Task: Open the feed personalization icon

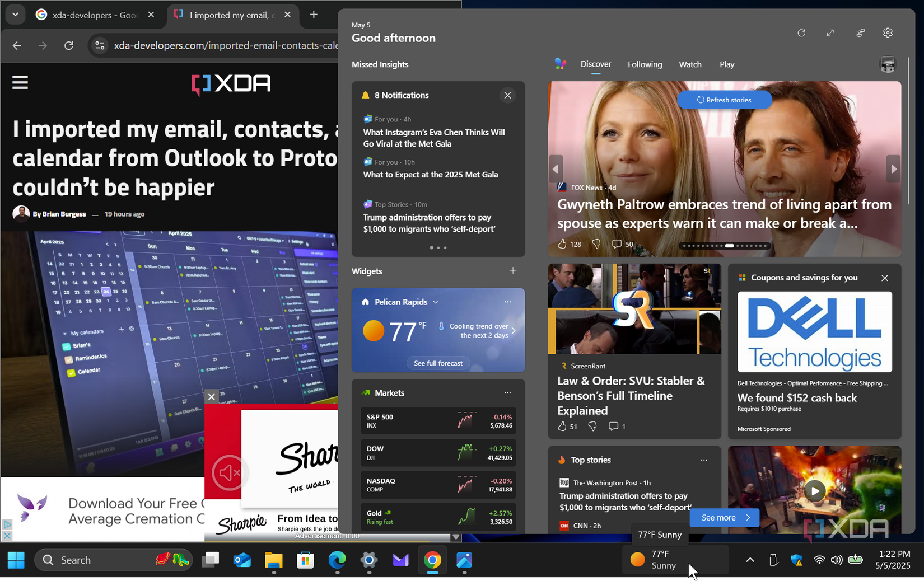Action: 860,33
